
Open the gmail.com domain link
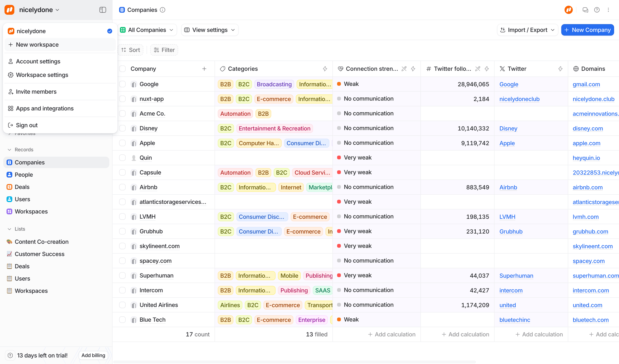(x=586, y=84)
